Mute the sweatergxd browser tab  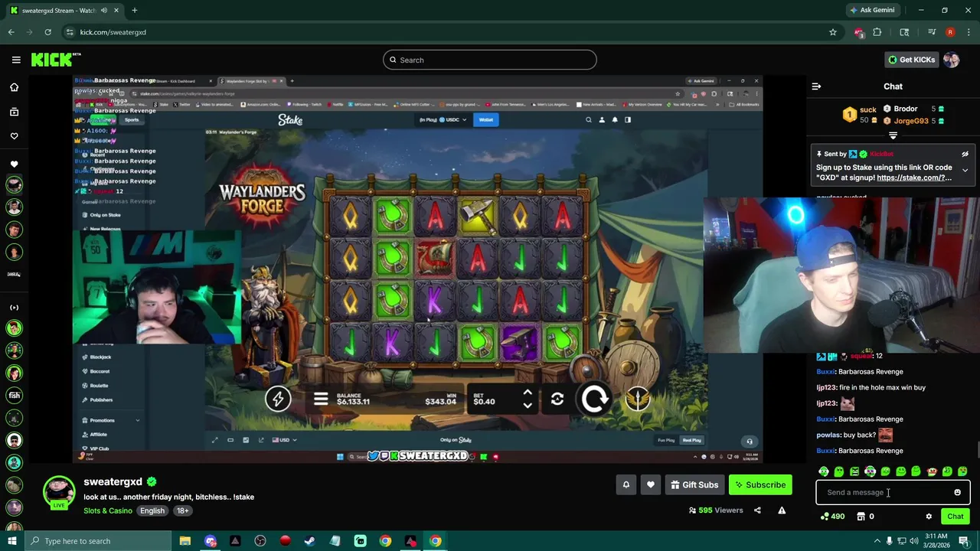pyautogui.click(x=104, y=11)
